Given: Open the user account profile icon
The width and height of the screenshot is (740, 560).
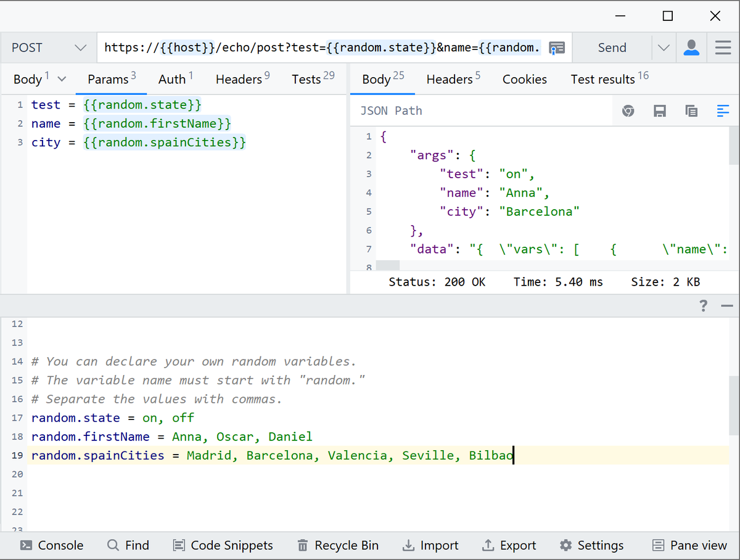Looking at the screenshot, I should [692, 47].
